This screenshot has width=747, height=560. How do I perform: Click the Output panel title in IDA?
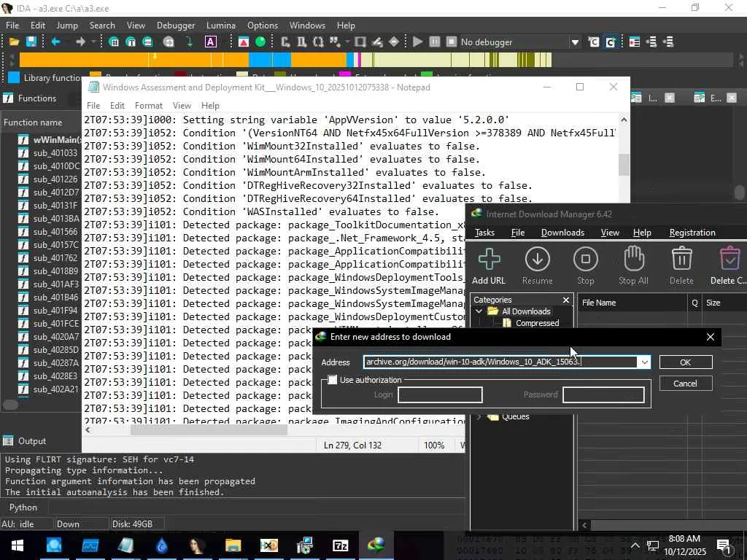pyautogui.click(x=32, y=441)
